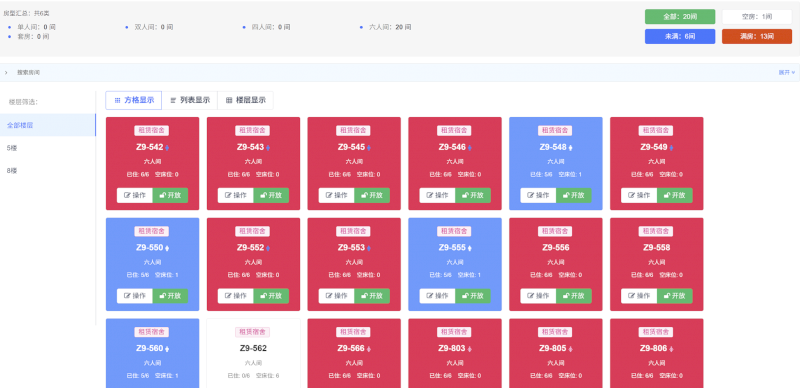The height and width of the screenshot is (388, 800).
Task: Switch to 列表显示 view tab
Action: (x=190, y=101)
